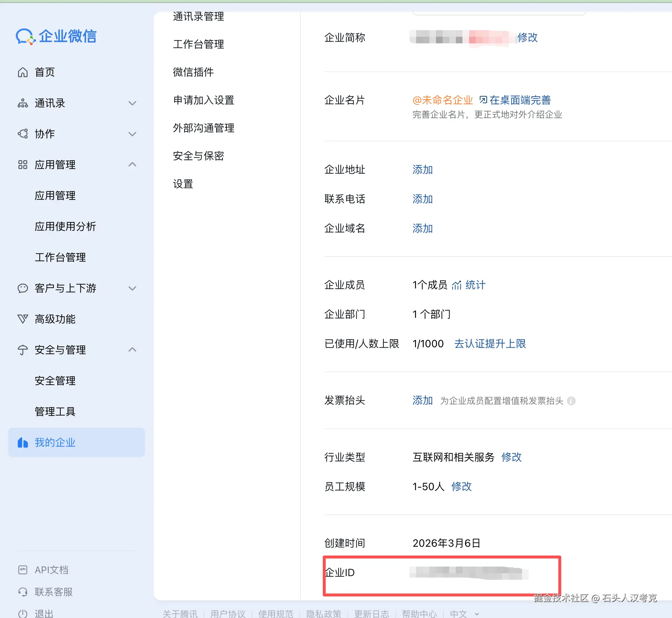Open 管理工具 in the sidebar
The image size is (672, 618).
[x=55, y=412]
